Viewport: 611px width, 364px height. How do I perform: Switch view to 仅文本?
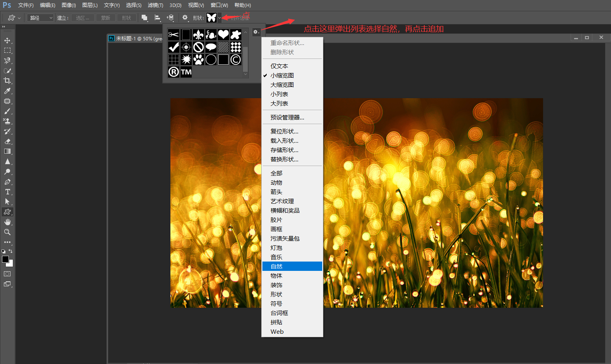pyautogui.click(x=279, y=66)
